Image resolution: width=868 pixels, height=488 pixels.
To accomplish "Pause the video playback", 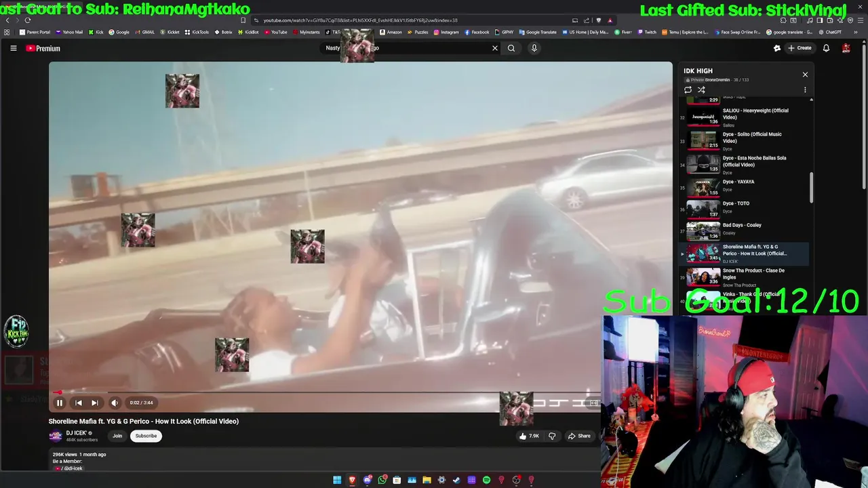I will tap(60, 403).
